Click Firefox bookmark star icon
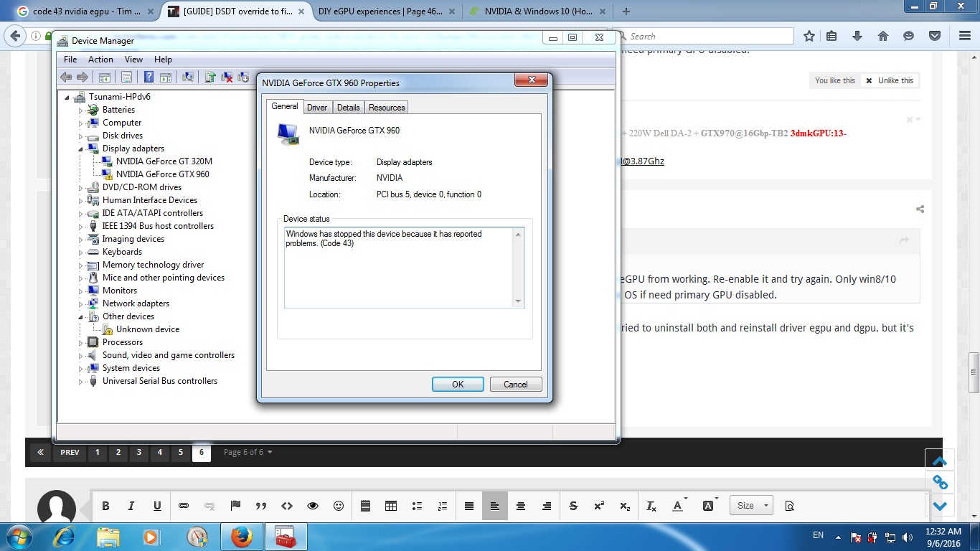 [x=809, y=36]
